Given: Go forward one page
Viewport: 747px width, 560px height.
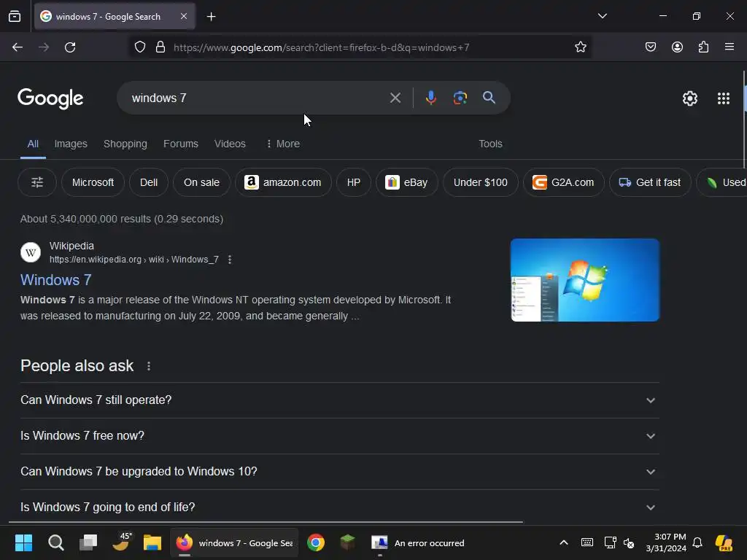Looking at the screenshot, I should [44, 47].
